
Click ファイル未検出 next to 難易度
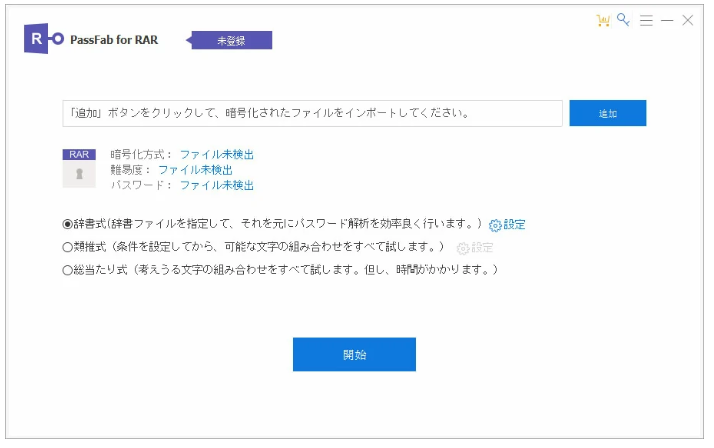click(x=195, y=170)
